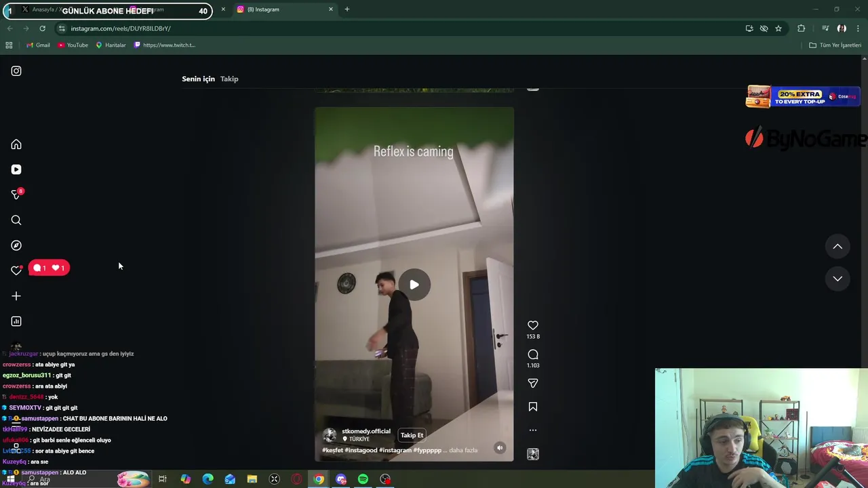Save the reel with bookmark icon

point(533,407)
